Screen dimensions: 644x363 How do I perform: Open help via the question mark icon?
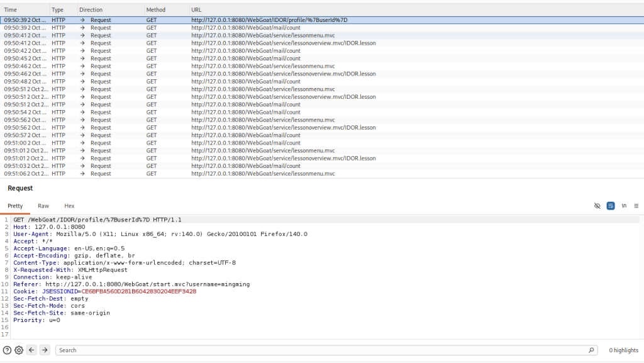pyautogui.click(x=7, y=350)
